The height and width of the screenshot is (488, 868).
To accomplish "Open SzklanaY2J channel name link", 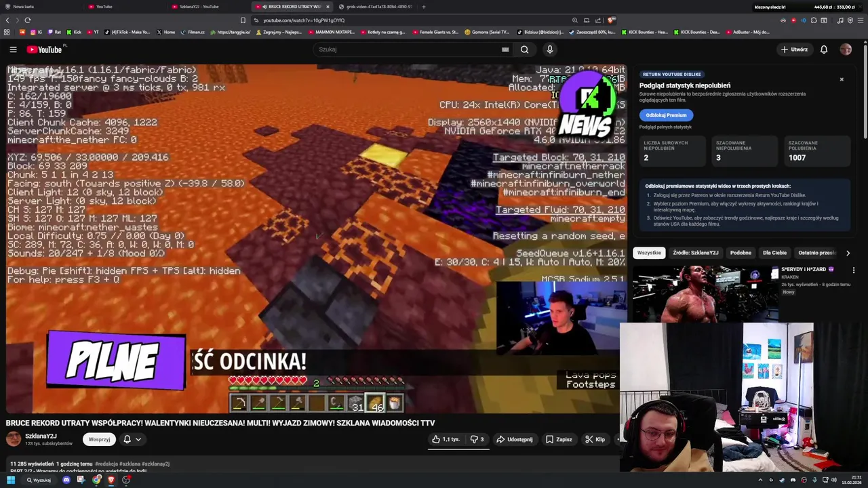I will (41, 436).
